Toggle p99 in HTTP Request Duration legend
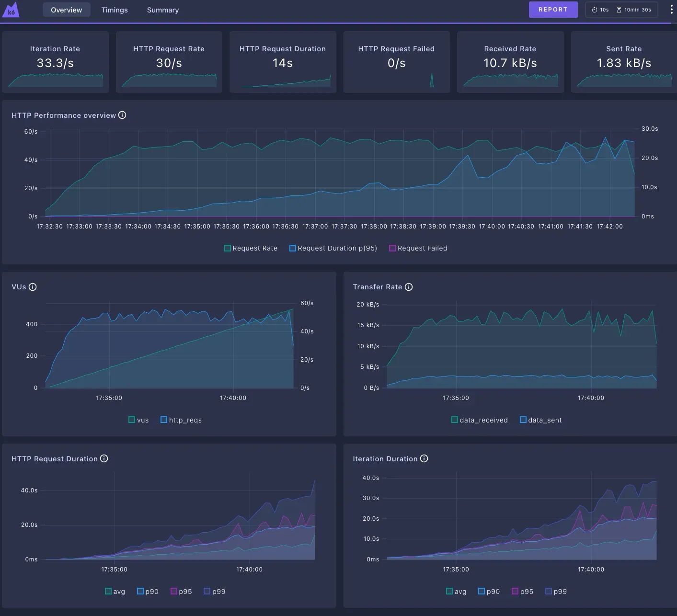677x616 pixels. click(215, 592)
